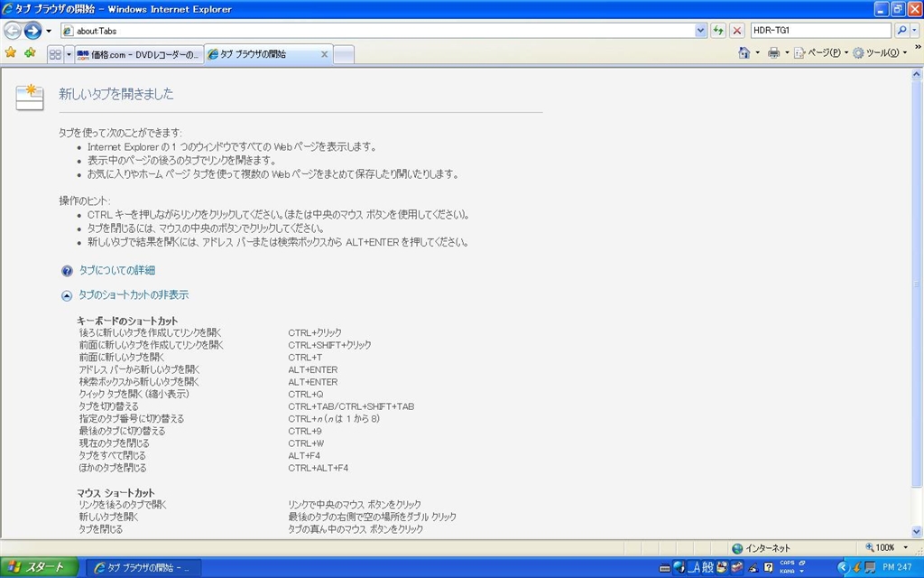Click the IME tools toolbox icon

click(736, 567)
